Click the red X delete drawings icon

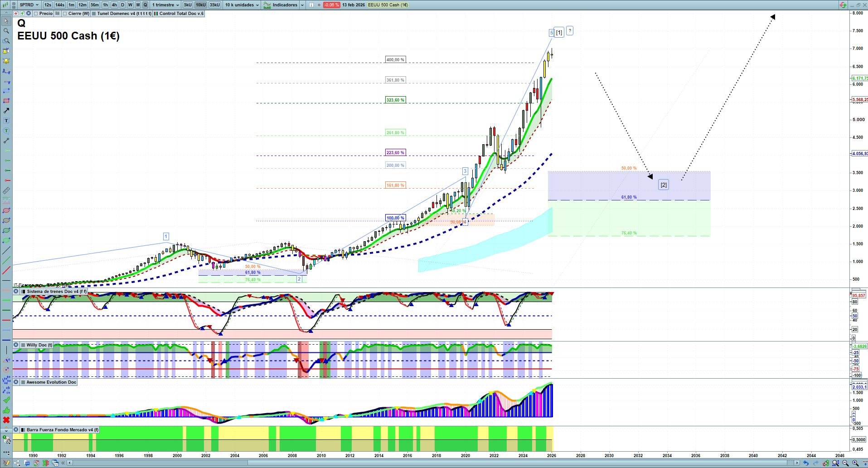point(6,420)
